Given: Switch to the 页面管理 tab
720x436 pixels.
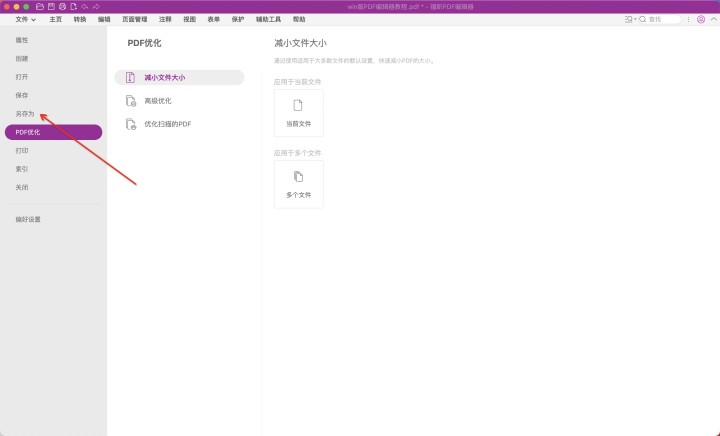Looking at the screenshot, I should click(134, 19).
